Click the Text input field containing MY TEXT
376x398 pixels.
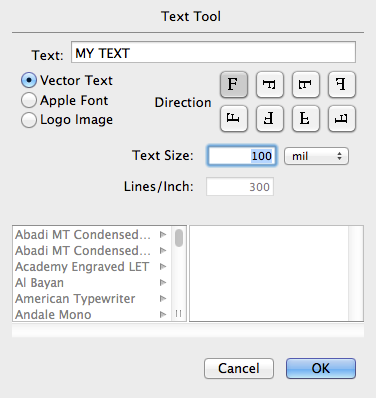(213, 52)
